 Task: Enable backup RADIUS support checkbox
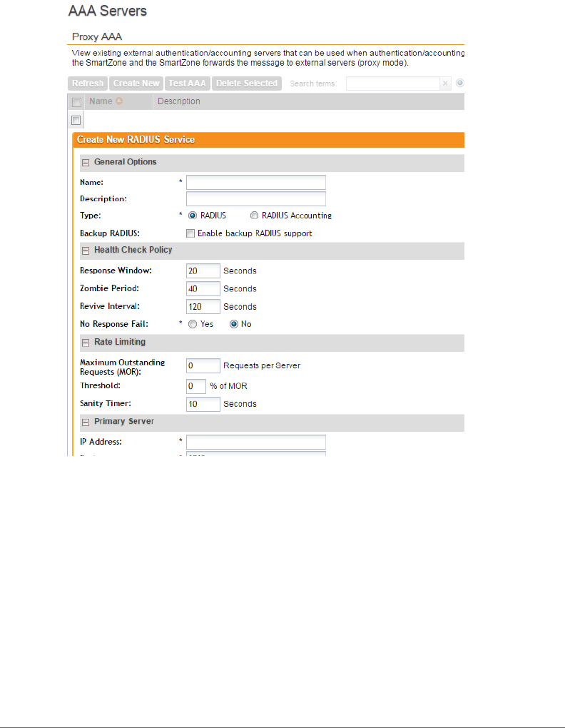pyautogui.click(x=190, y=233)
